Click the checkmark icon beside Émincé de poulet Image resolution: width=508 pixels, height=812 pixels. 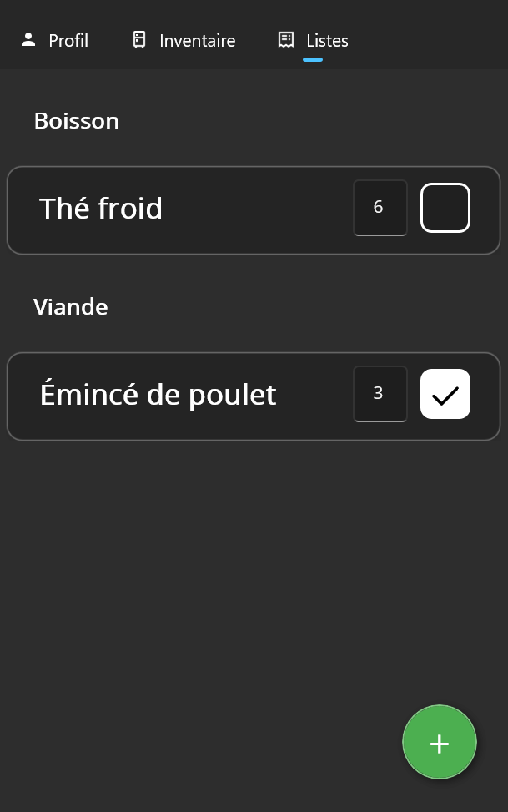pos(445,394)
